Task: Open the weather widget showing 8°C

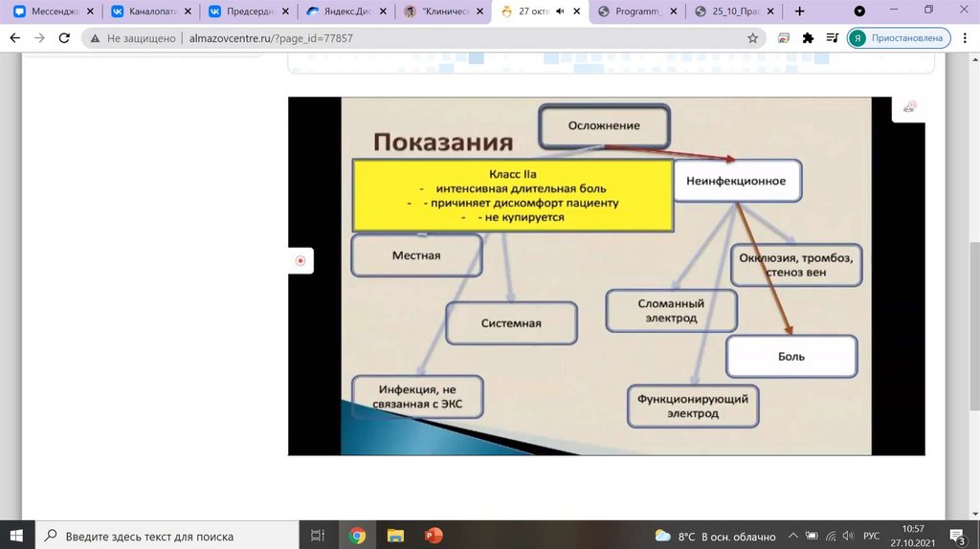Action: 714,536
